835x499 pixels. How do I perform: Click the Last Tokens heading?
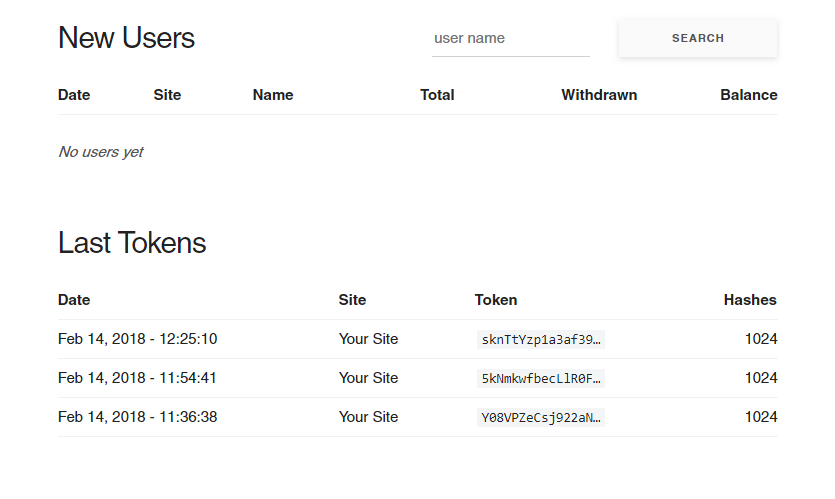point(132,243)
